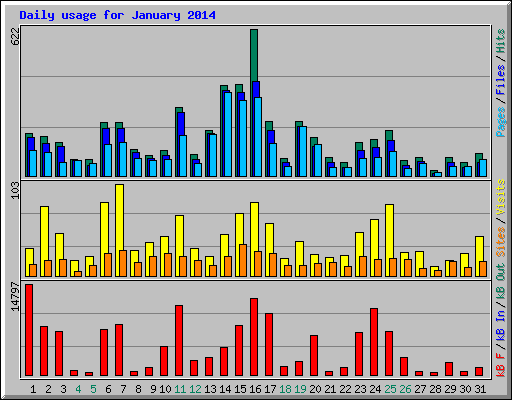The height and width of the screenshot is (400, 512).
Task: Click day 11 green label on x-axis
Action: click(180, 389)
